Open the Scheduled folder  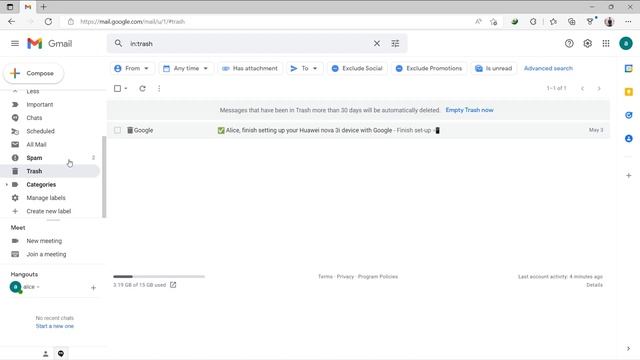point(40,131)
